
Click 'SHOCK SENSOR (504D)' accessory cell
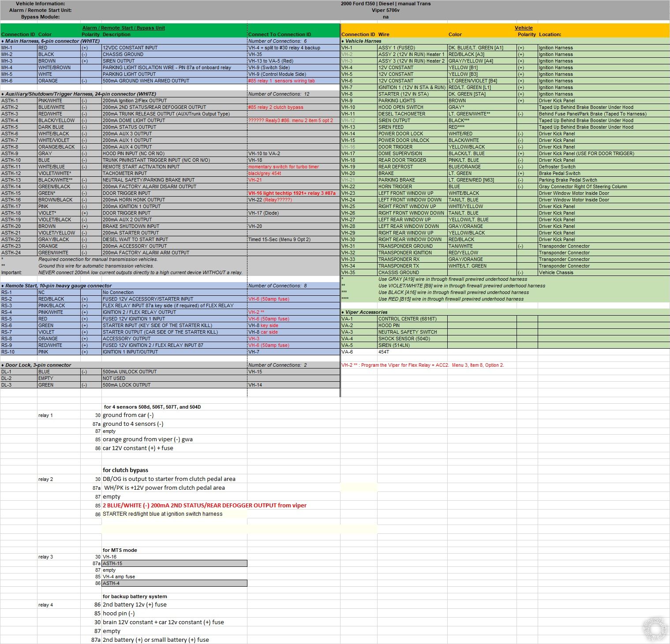pyautogui.click(x=412, y=339)
